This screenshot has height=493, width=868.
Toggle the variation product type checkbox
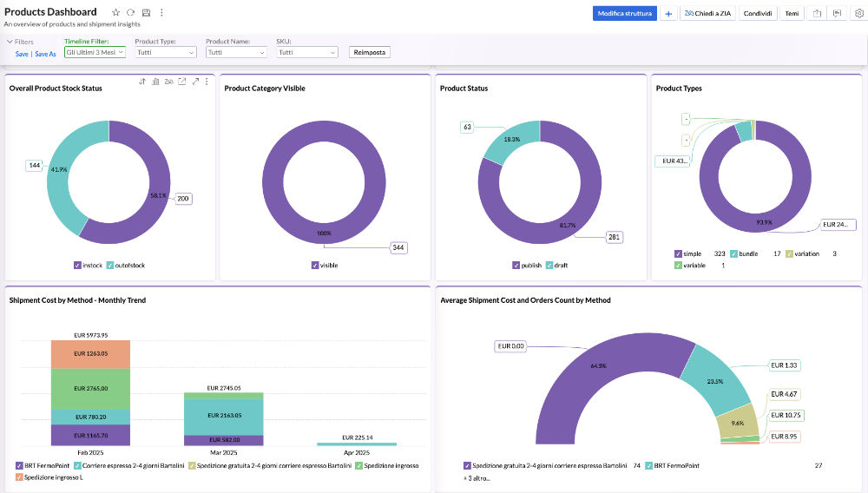789,253
